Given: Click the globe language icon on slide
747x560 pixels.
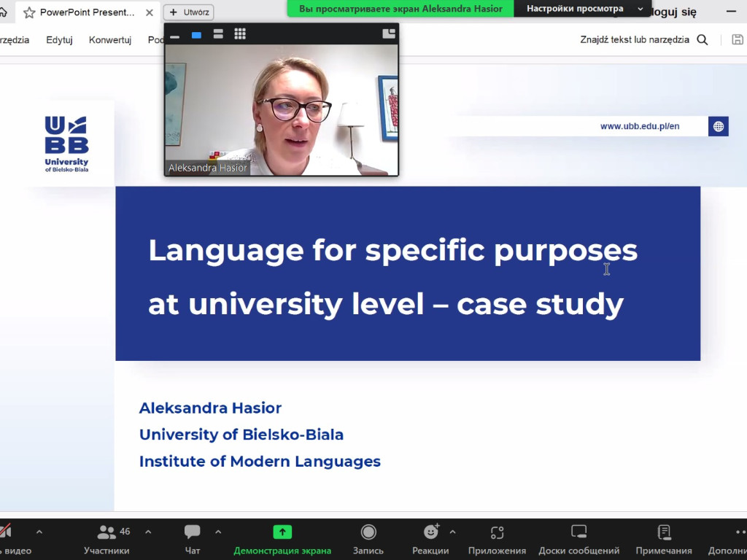Looking at the screenshot, I should [x=719, y=126].
